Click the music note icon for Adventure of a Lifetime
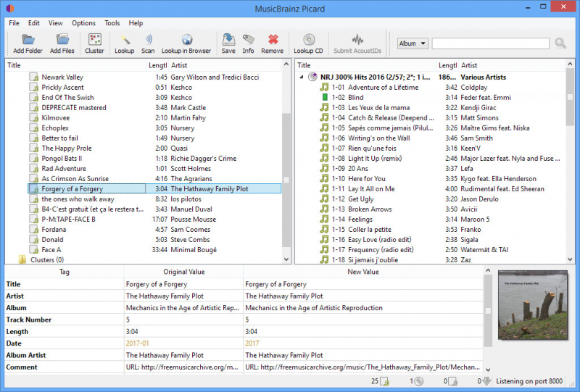580x392 pixels. coord(324,87)
